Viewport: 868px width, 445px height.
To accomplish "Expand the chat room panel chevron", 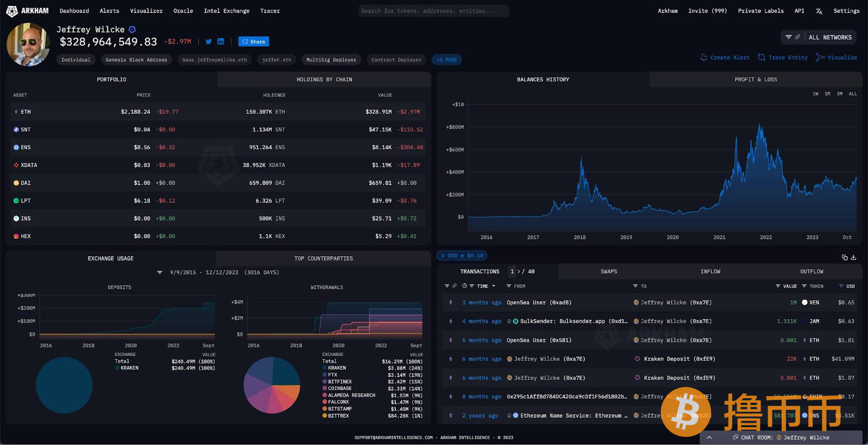I will click(709, 437).
